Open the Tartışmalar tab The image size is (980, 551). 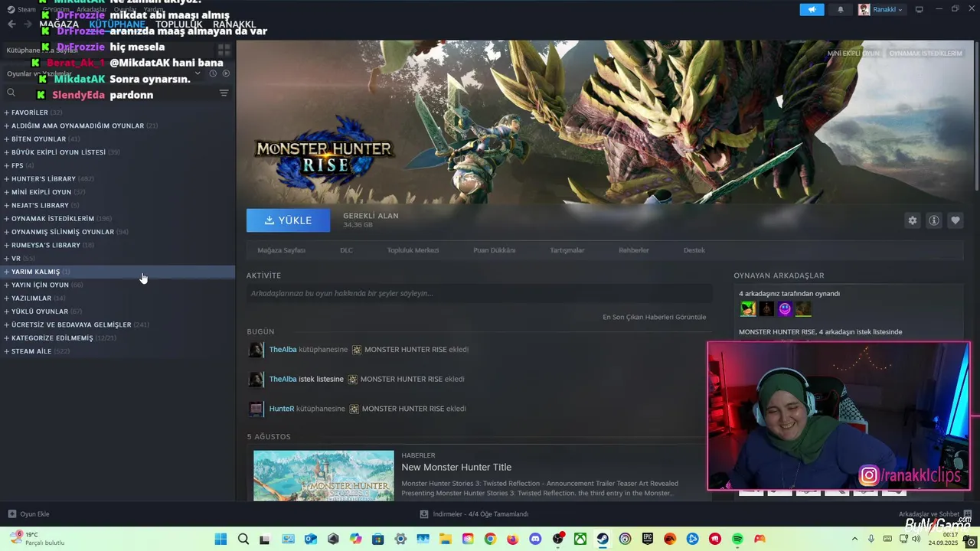(567, 250)
